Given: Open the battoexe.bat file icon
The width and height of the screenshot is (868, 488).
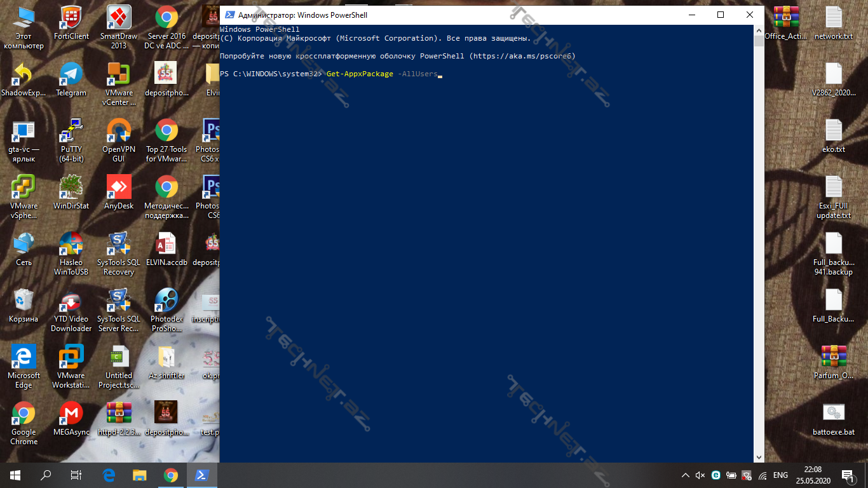Looking at the screenshot, I should pyautogui.click(x=833, y=414).
